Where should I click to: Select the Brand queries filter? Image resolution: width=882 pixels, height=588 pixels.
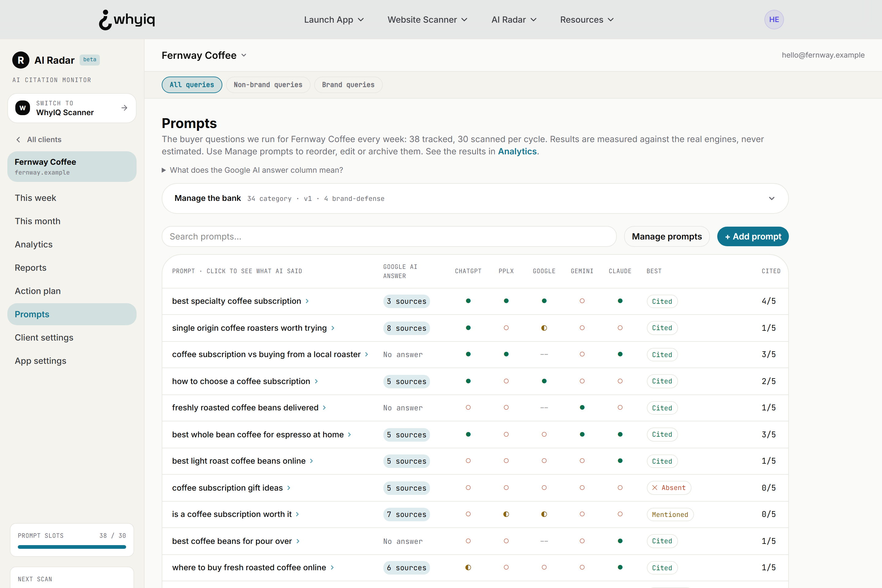[x=348, y=85]
